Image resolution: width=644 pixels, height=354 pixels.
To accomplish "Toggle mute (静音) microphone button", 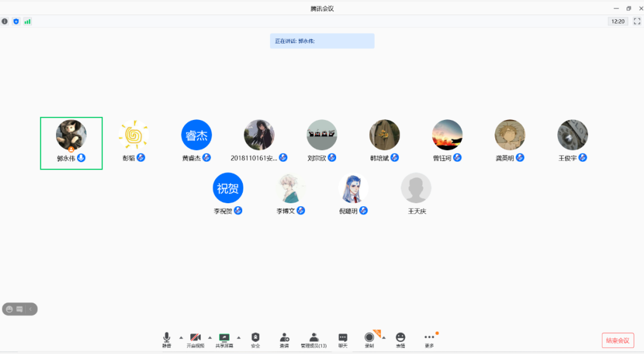I will 167,338.
